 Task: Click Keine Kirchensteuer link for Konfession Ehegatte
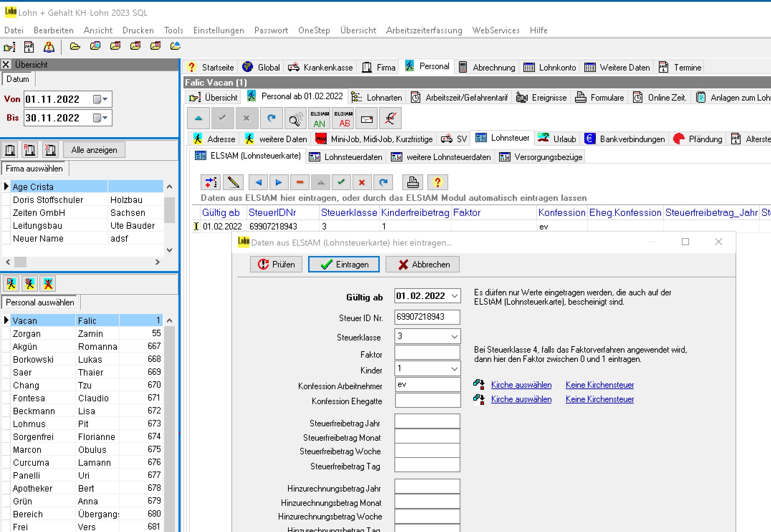[600, 399]
